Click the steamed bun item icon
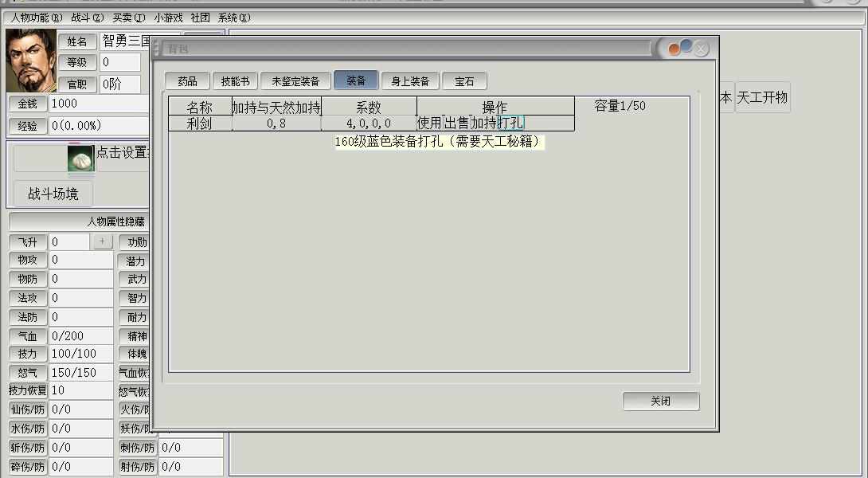The image size is (868, 478). 81,158
